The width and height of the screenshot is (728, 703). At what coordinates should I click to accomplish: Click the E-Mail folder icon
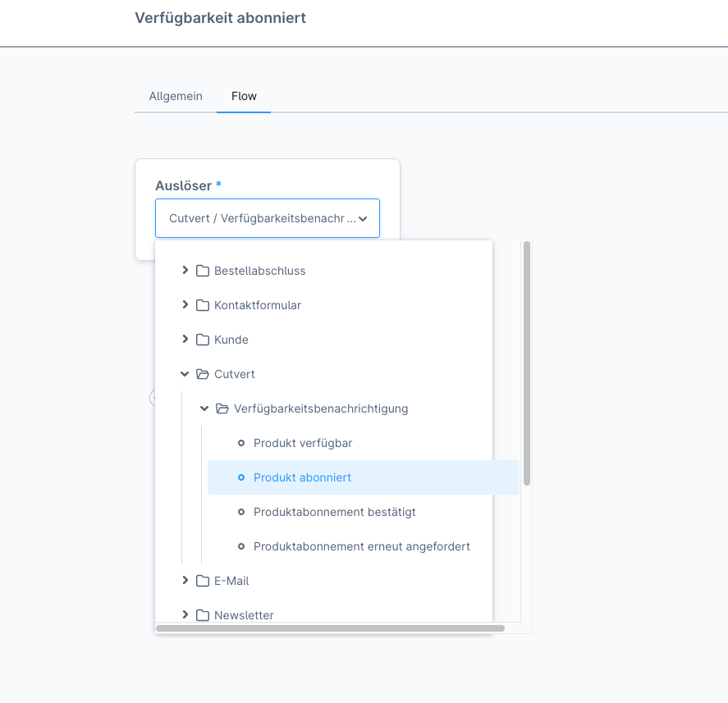[203, 581]
